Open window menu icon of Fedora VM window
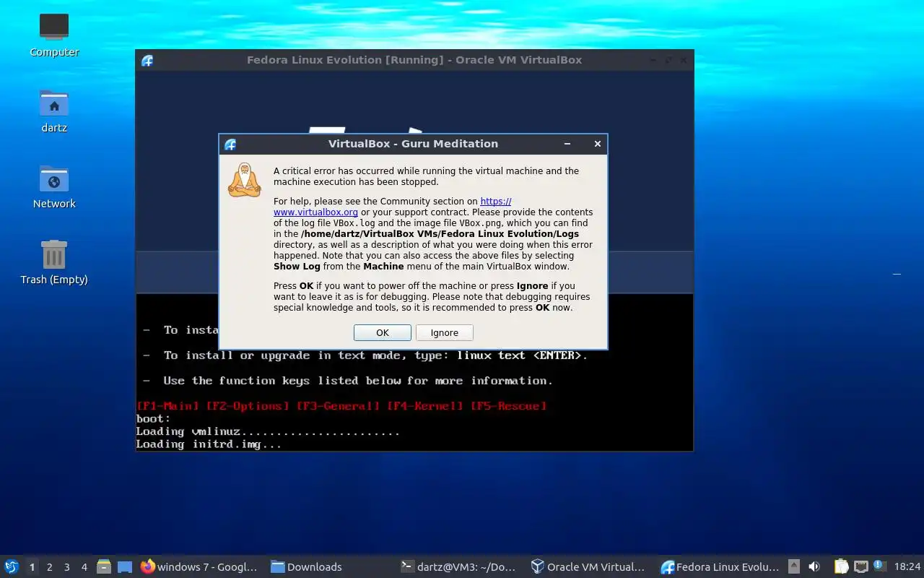924x578 pixels. coord(147,60)
